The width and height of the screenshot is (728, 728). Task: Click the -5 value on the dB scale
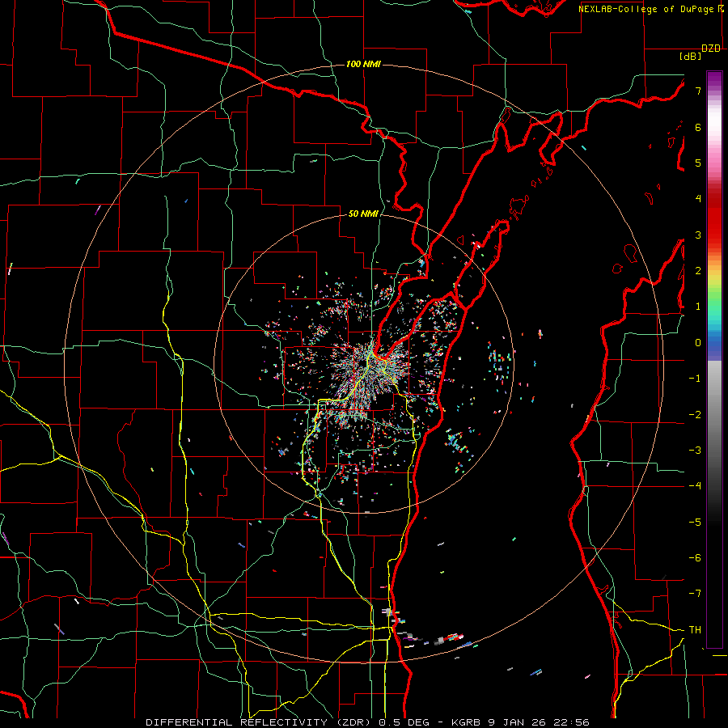click(695, 523)
